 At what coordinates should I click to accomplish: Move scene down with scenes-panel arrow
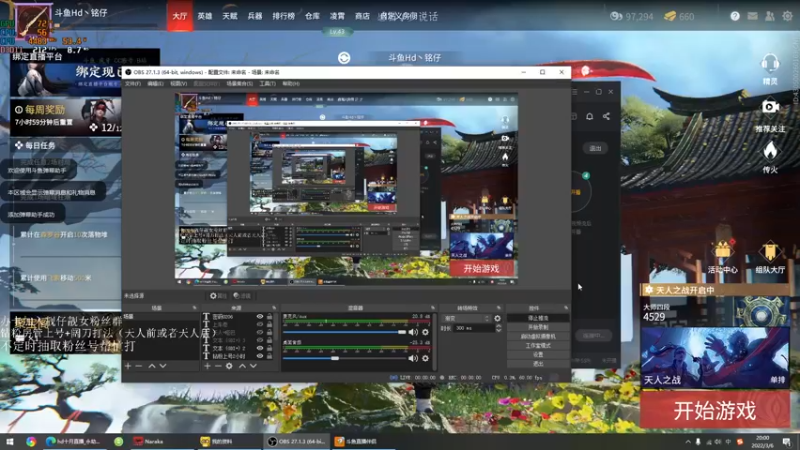tap(163, 366)
